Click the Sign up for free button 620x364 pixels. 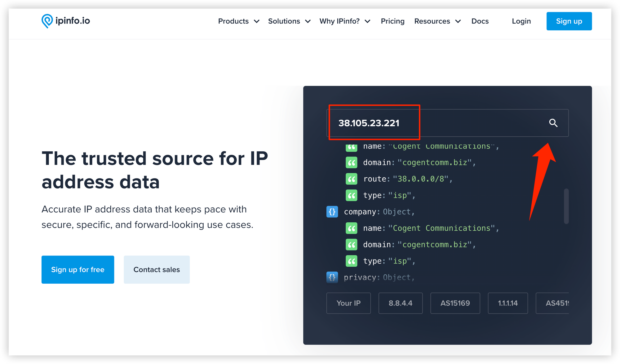[x=78, y=269]
